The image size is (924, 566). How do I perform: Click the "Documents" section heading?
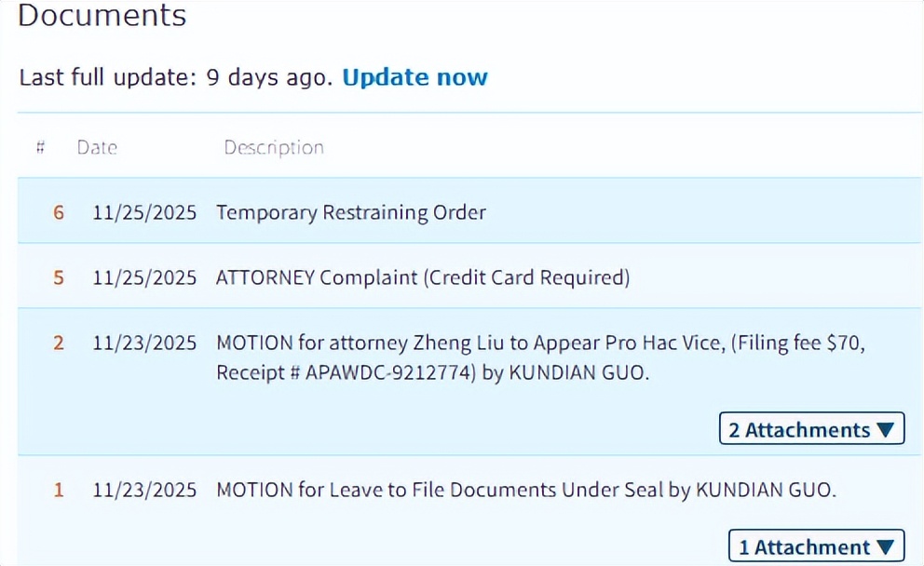tap(102, 16)
